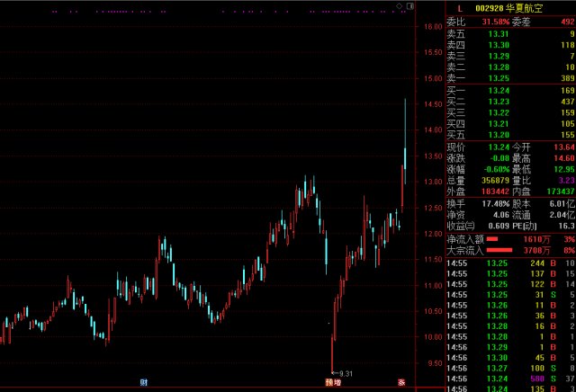Viewport: 576px width, 392px height.
Task: Click the 总量 total volume 356879
Action: point(496,180)
